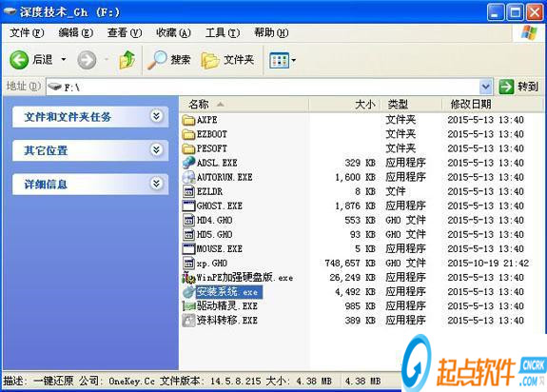Click the drive icon in the address bar
547x392 pixels.
(x=54, y=87)
